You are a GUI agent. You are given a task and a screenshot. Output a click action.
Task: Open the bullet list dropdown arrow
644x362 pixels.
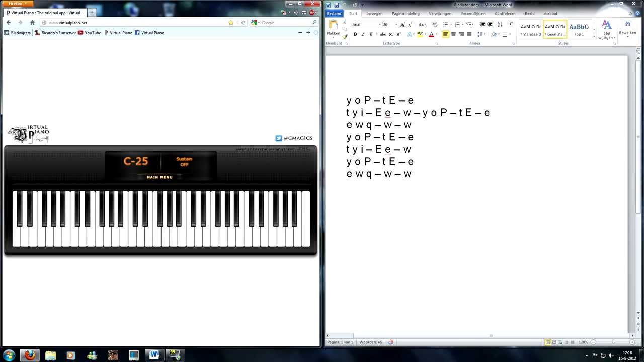(451, 24)
